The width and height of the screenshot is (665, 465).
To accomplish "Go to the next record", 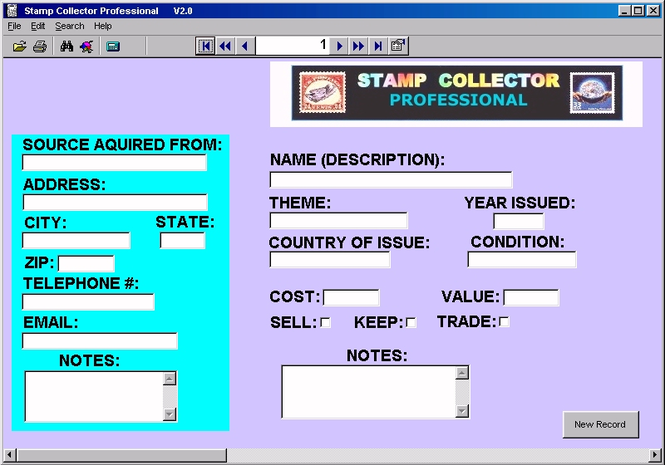I will 339,46.
